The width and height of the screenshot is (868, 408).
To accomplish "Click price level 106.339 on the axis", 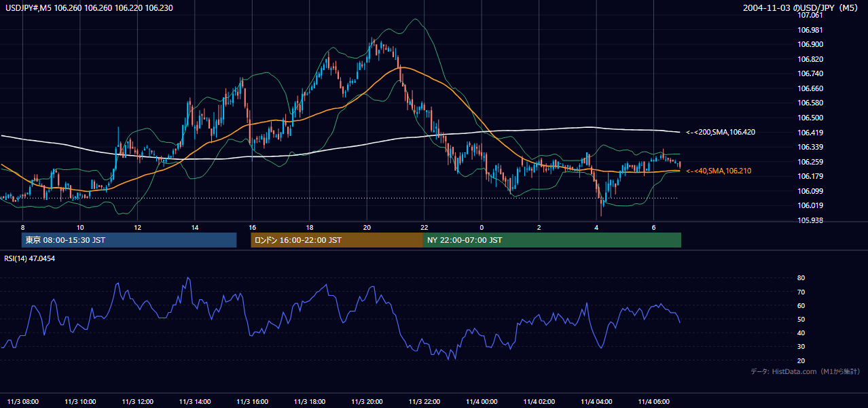I will tap(811, 147).
